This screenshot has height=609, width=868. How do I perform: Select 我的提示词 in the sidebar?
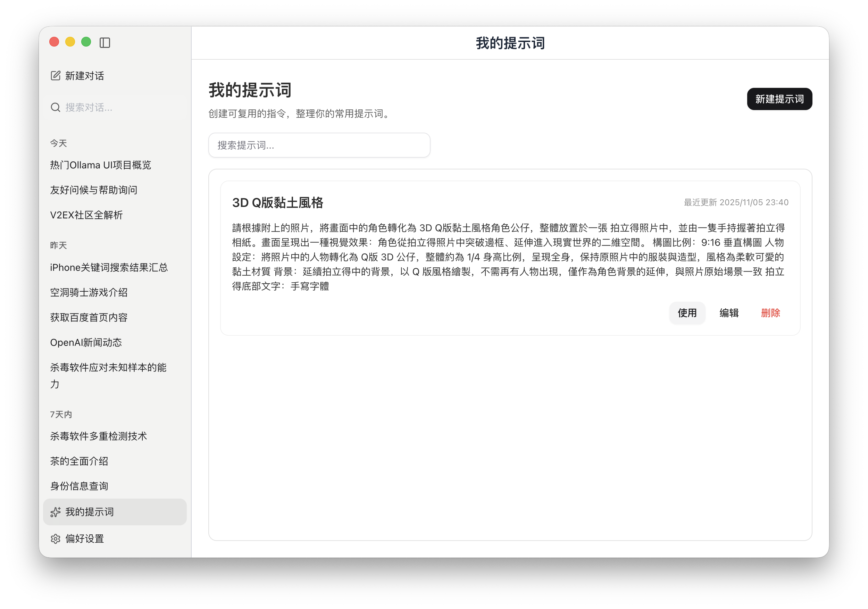(90, 512)
